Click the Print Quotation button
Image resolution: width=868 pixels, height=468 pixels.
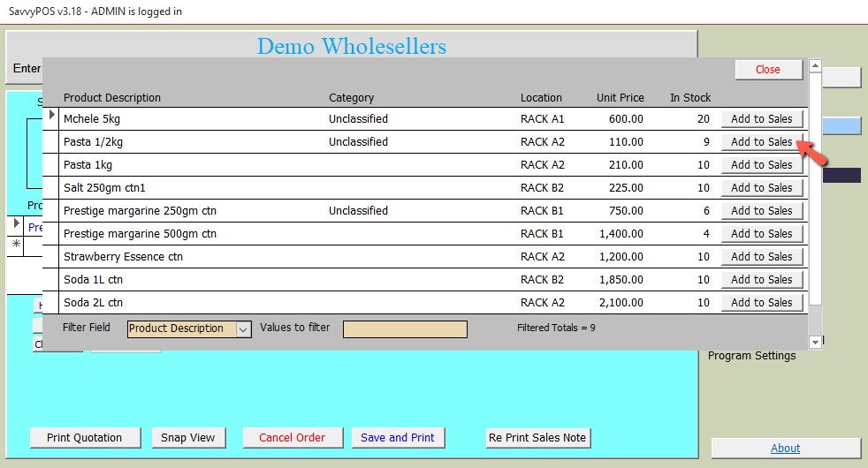point(85,438)
